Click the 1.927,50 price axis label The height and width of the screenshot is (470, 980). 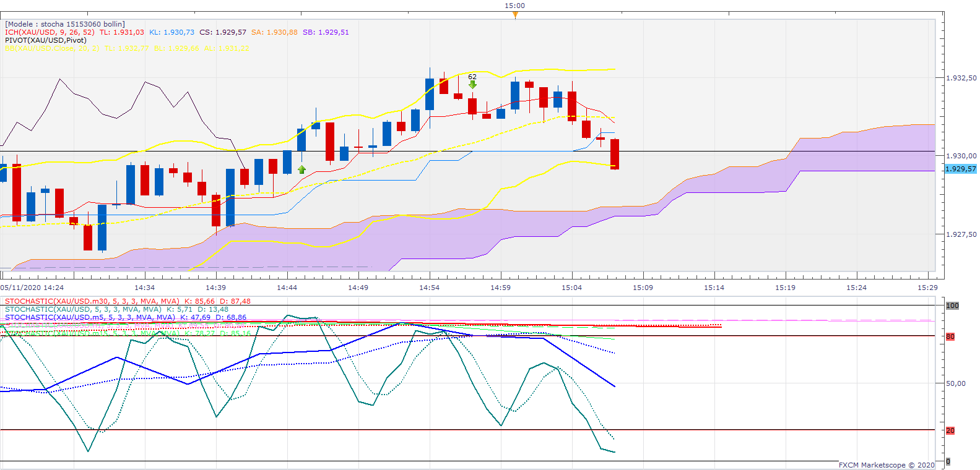click(x=961, y=234)
